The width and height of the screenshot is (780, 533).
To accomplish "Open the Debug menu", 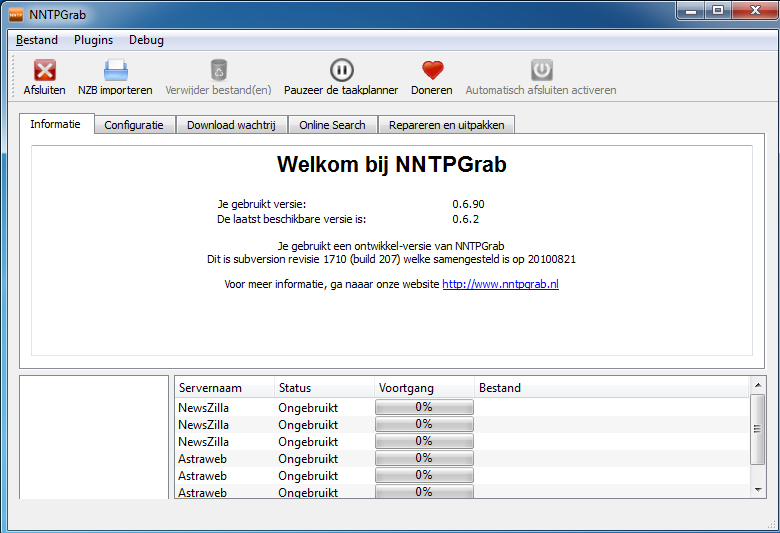I will [x=146, y=40].
